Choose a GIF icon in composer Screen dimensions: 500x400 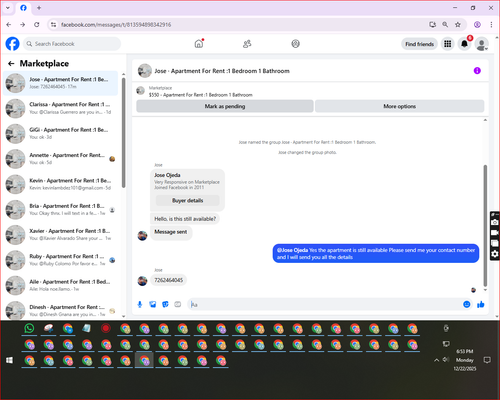(x=178, y=304)
